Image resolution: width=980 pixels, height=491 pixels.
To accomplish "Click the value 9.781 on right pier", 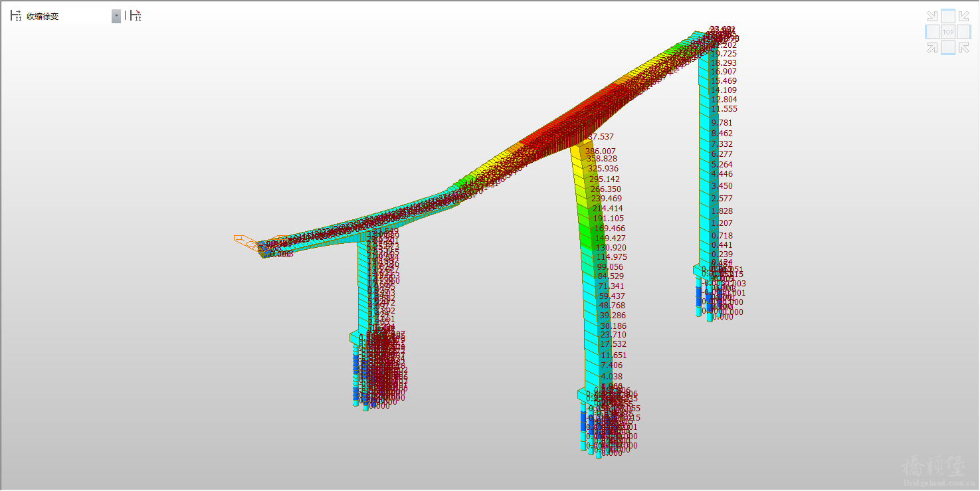I will (x=722, y=123).
